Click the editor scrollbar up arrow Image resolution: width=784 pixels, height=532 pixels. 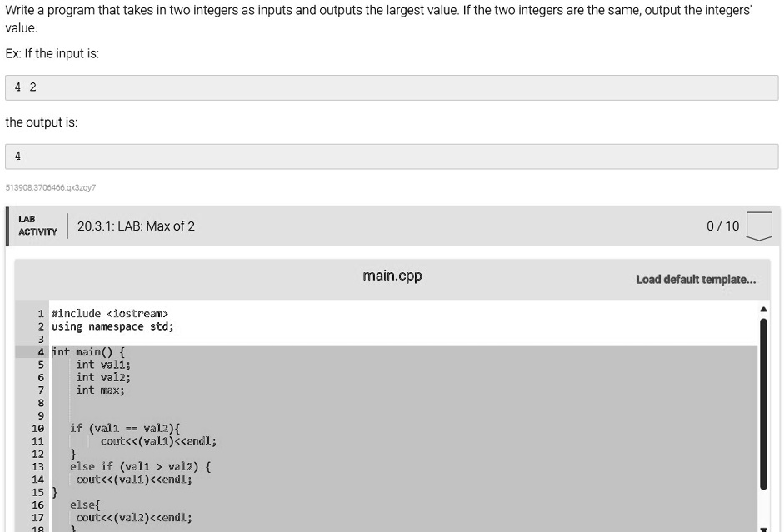[763, 309]
